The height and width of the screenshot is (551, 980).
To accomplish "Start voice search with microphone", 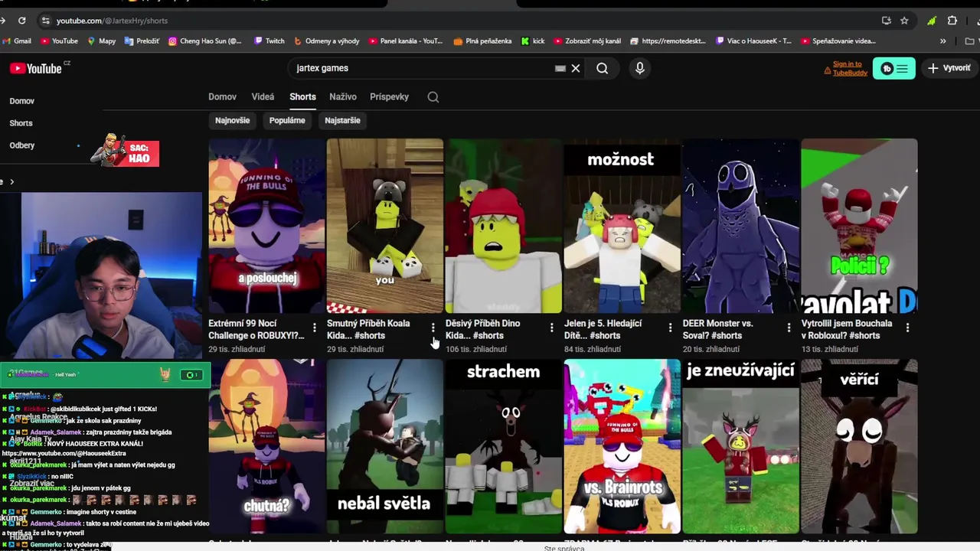I will click(x=640, y=68).
